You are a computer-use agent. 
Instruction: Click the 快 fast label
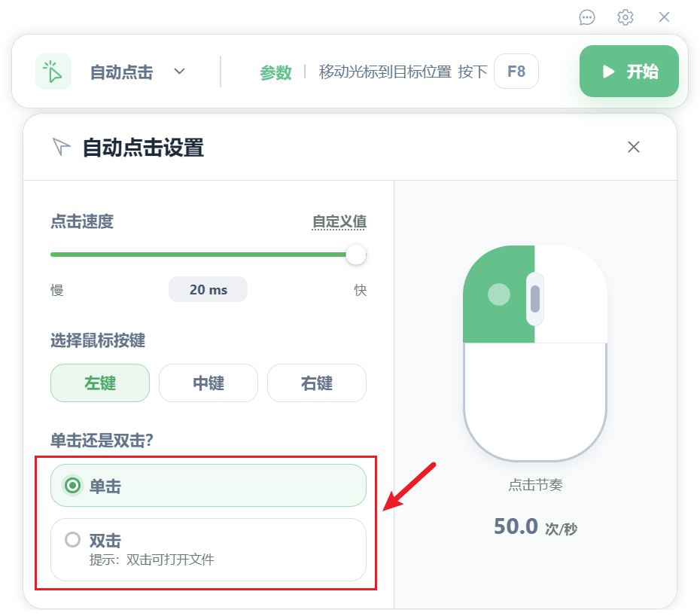pos(361,291)
